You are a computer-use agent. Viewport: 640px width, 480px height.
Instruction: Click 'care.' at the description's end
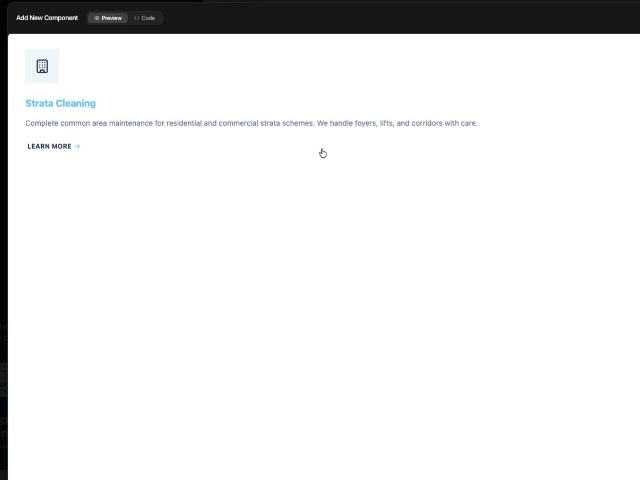pos(468,123)
